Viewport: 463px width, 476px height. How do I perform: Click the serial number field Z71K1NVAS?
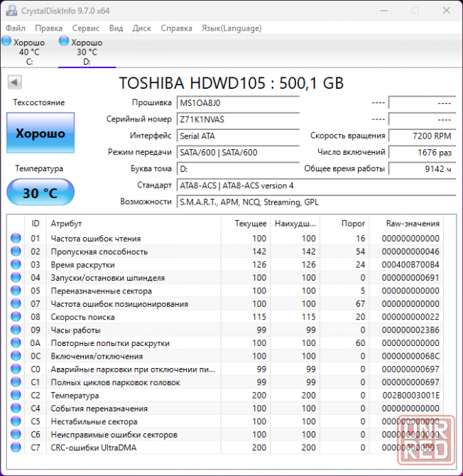(238, 119)
